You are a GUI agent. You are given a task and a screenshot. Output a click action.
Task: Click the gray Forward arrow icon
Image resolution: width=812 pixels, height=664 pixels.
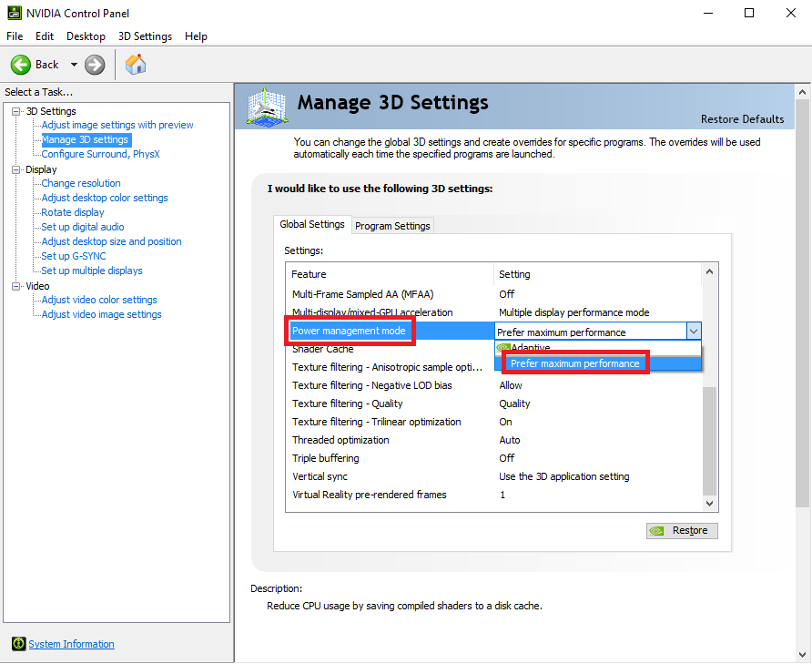tap(95, 65)
